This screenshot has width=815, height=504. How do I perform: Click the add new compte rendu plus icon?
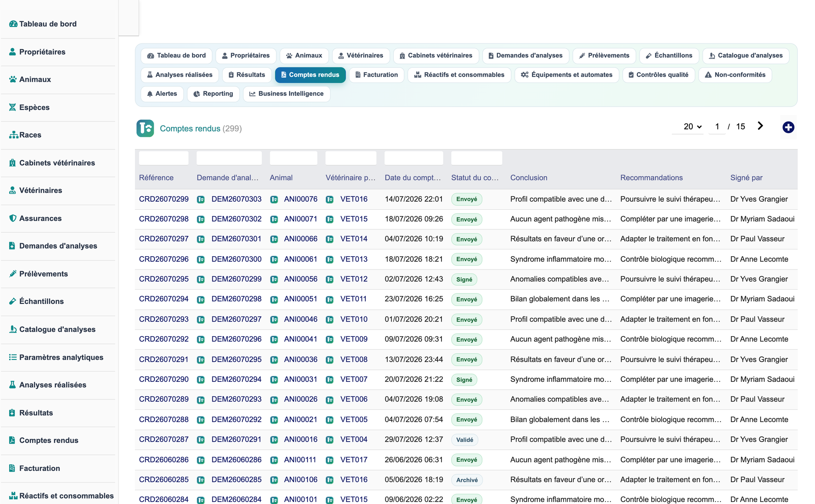788,127
